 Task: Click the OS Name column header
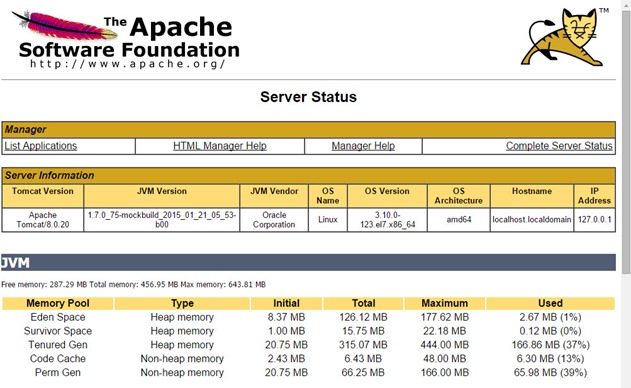pos(328,196)
